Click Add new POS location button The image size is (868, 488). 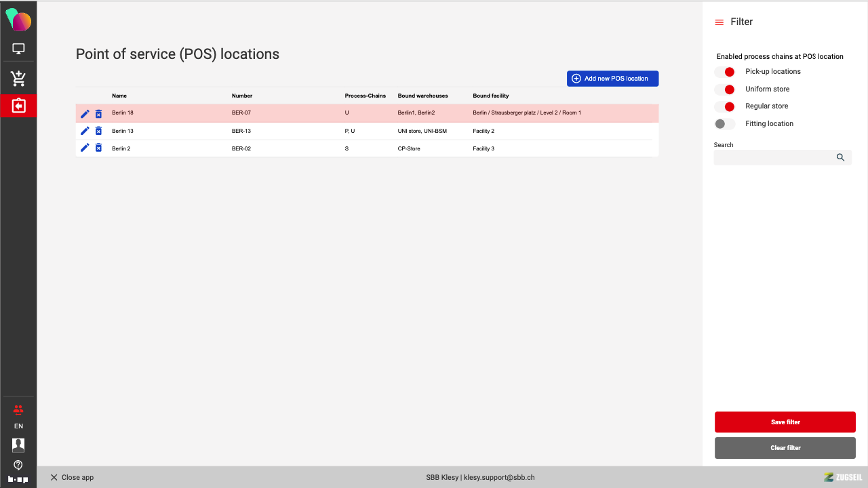click(x=612, y=79)
